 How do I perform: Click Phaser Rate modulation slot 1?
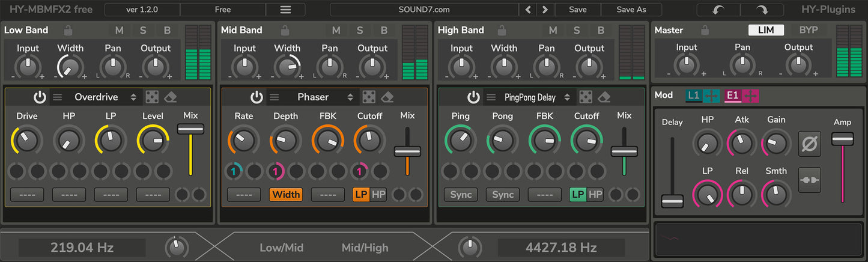(234, 172)
